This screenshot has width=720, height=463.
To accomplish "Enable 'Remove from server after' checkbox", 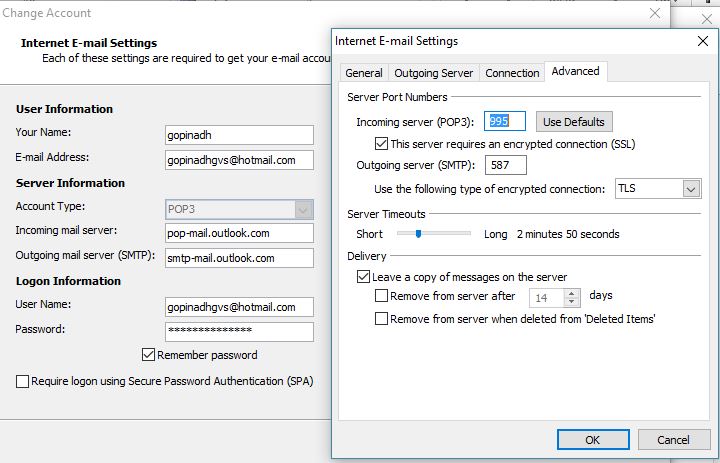I will coord(381,296).
